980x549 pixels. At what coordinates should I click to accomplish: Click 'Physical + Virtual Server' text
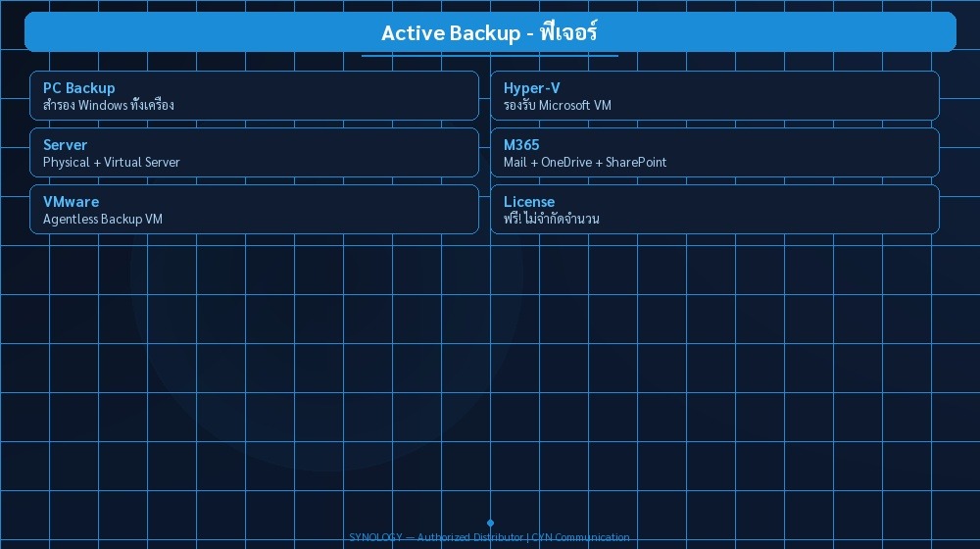point(112,162)
